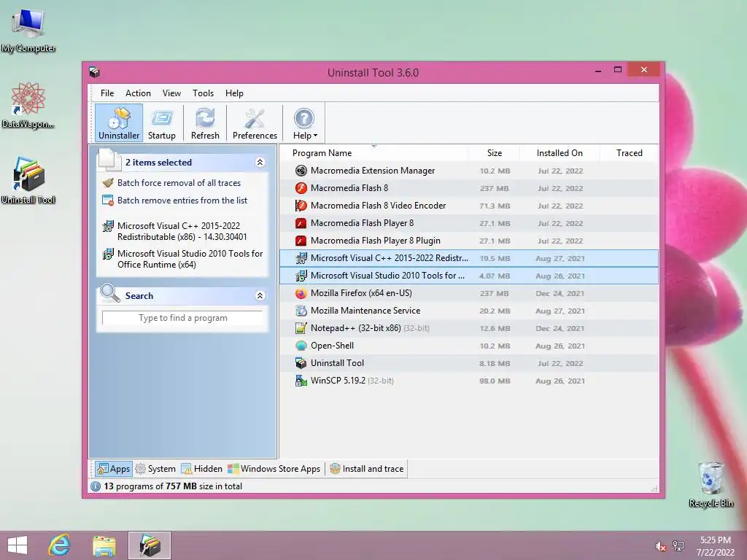Click the info icon in status bar
Screen dimensions: 747x560
pyautogui.click(x=96, y=486)
